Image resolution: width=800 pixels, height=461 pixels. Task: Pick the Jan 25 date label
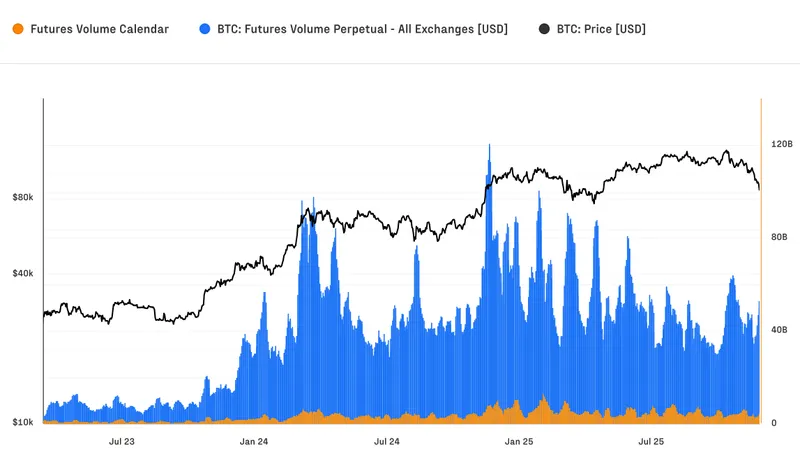519,441
